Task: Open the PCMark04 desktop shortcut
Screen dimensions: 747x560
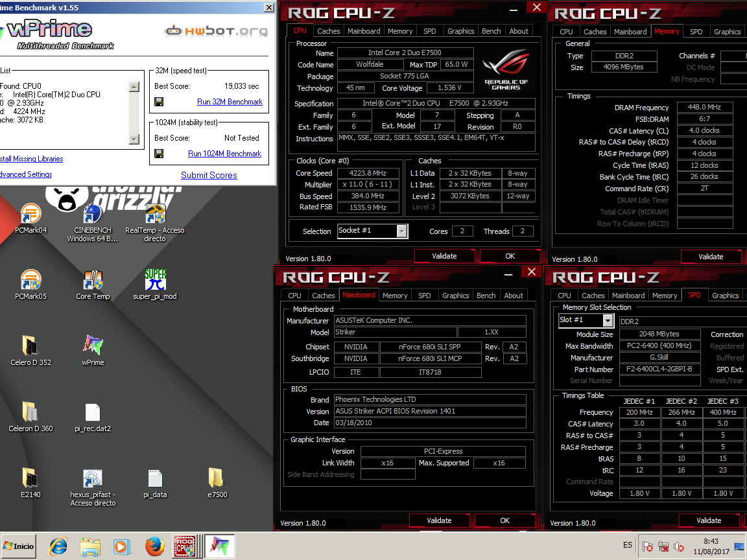Action: click(31, 218)
